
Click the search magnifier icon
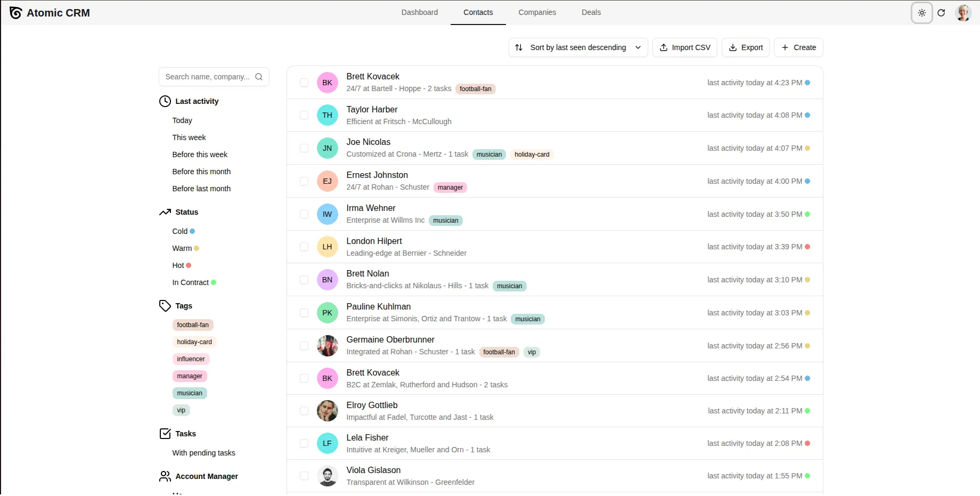[x=259, y=77]
